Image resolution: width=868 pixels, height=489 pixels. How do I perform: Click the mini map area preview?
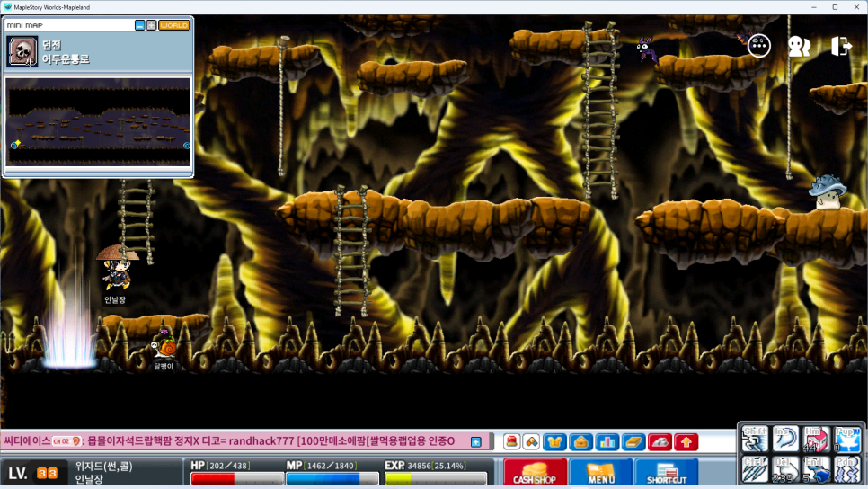(x=98, y=122)
